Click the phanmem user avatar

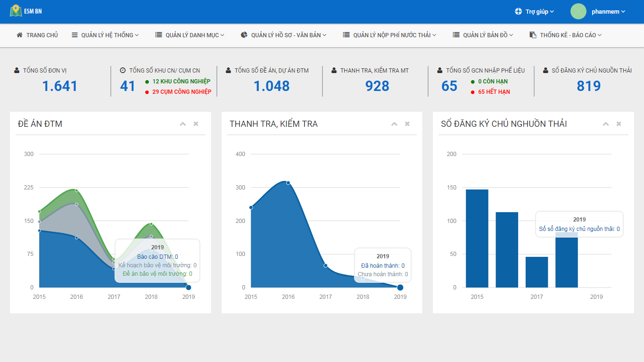[578, 11]
